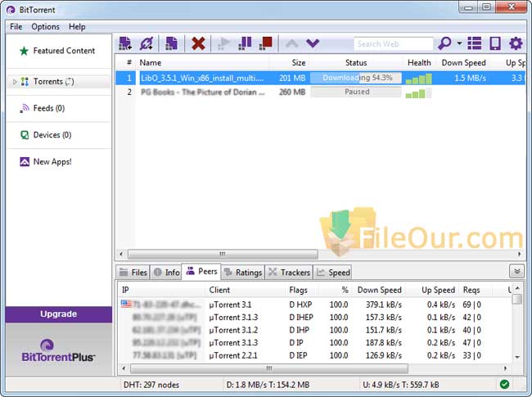Click the Paused status bar of PG Books
532x397 pixels.
[x=356, y=92]
